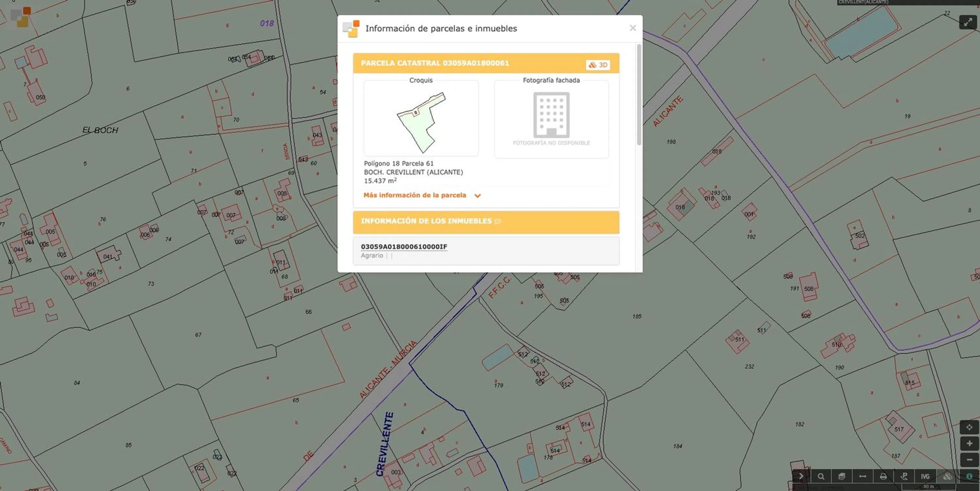980x491 pixels.
Task: Zoom in with the plus button
Action: click(969, 444)
